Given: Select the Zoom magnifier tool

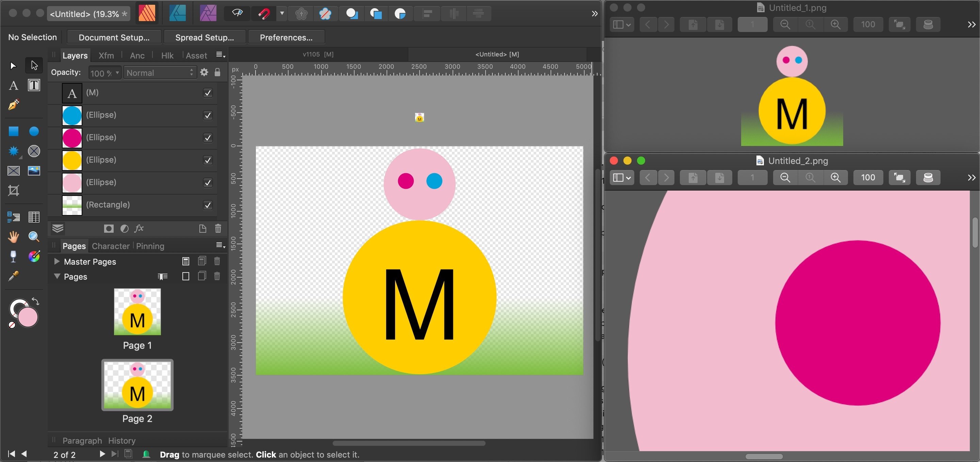Looking at the screenshot, I should (x=34, y=237).
